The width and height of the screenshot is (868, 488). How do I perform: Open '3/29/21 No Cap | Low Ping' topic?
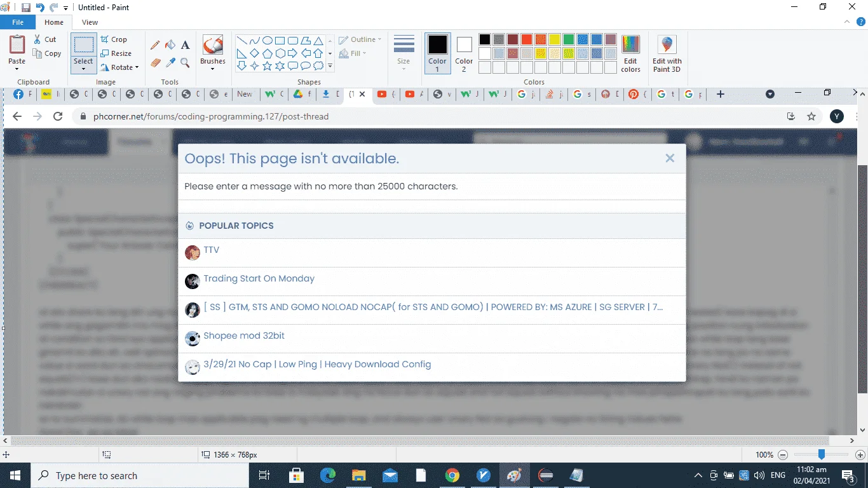[317, 364]
